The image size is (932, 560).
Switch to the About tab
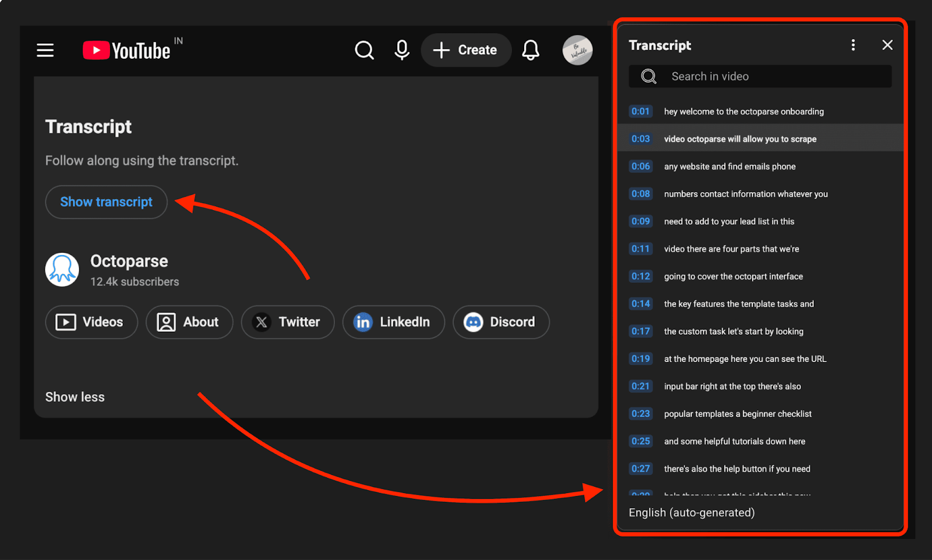pyautogui.click(x=189, y=322)
